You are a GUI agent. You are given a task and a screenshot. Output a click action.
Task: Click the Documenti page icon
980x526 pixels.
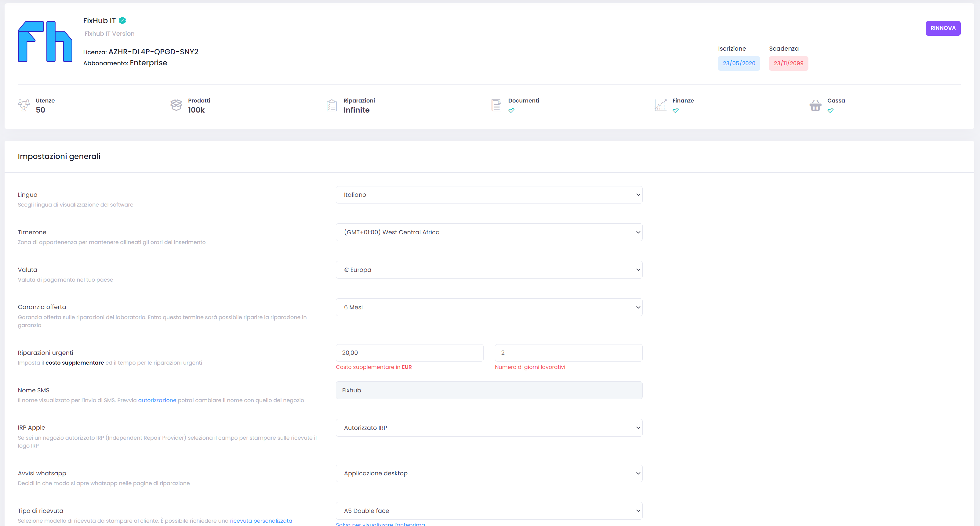tap(496, 105)
